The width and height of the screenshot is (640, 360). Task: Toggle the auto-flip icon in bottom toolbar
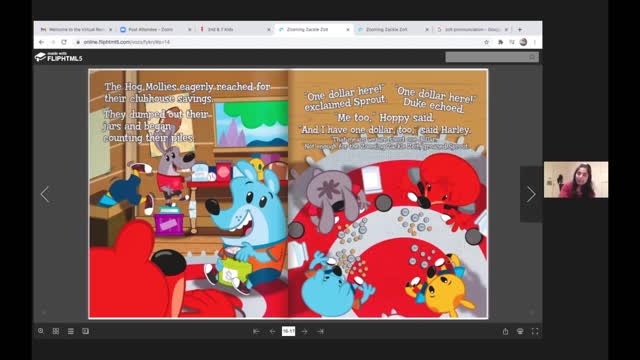coord(85,331)
